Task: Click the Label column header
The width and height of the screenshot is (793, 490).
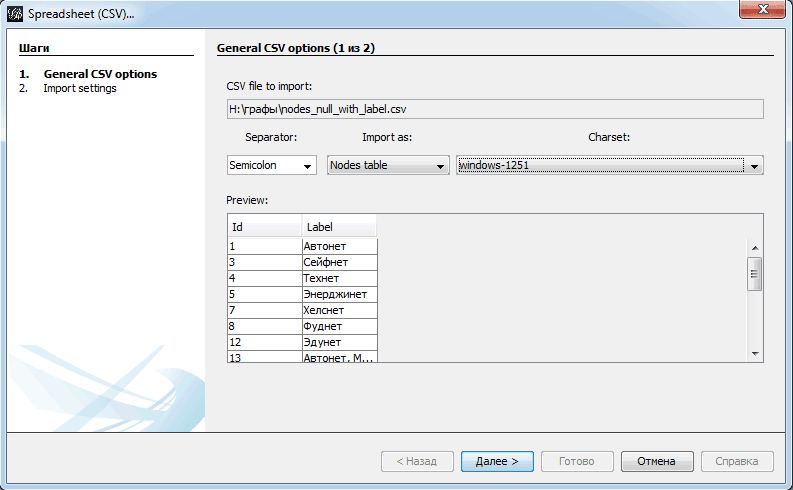Action: (x=339, y=227)
